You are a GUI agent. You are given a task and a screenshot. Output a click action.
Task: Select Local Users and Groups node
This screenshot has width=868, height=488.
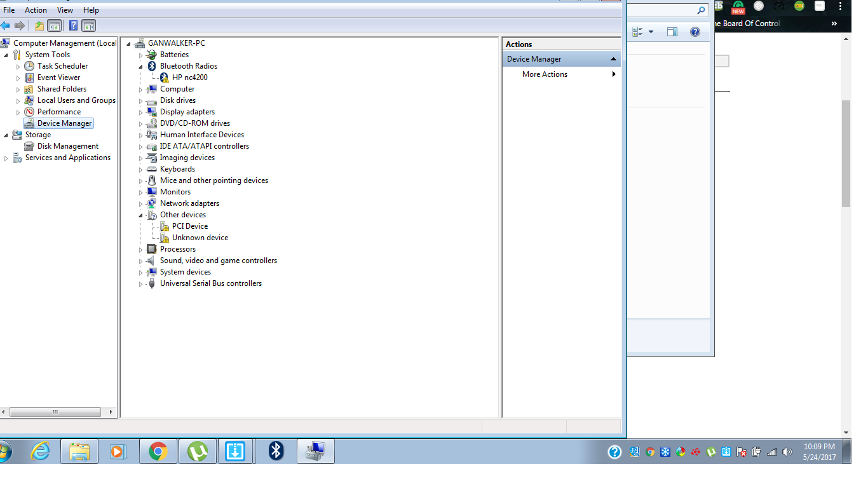tap(76, 100)
